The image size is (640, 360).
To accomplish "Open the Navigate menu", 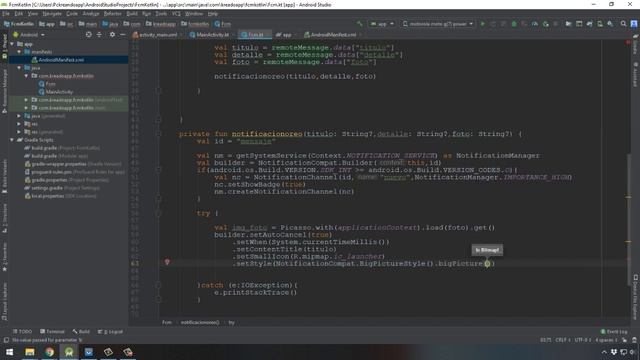I will coord(52,13).
